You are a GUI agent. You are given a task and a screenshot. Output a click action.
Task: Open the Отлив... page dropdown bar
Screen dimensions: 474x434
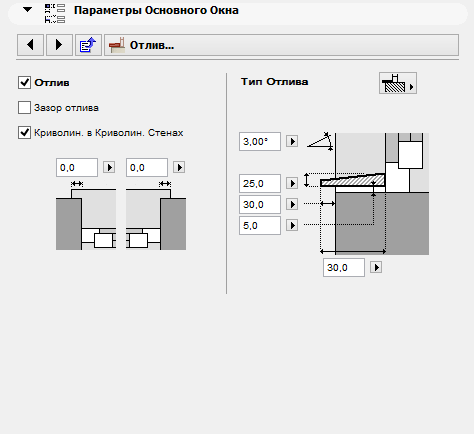pos(281,45)
